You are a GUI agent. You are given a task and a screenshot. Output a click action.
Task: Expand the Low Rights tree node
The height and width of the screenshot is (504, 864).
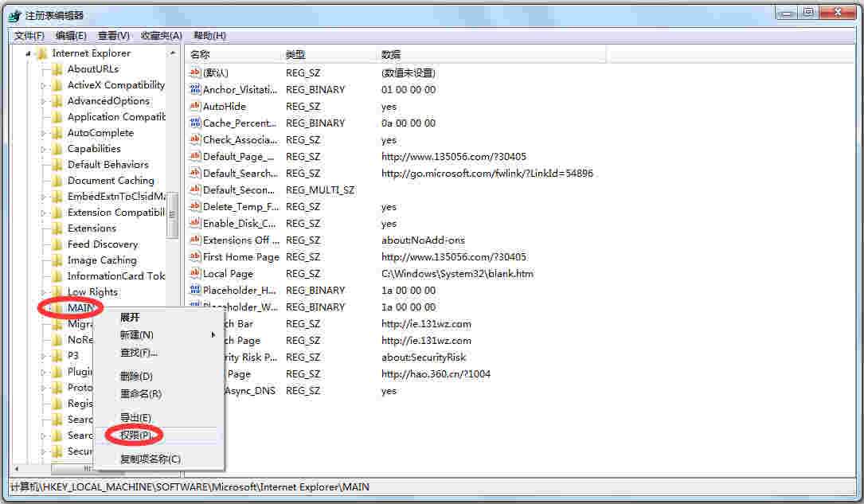pos(43,292)
